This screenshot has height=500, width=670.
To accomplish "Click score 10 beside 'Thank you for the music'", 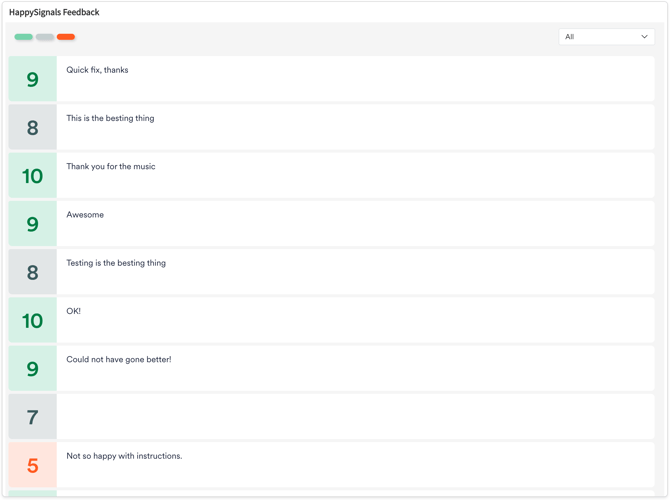I will pos(32,176).
